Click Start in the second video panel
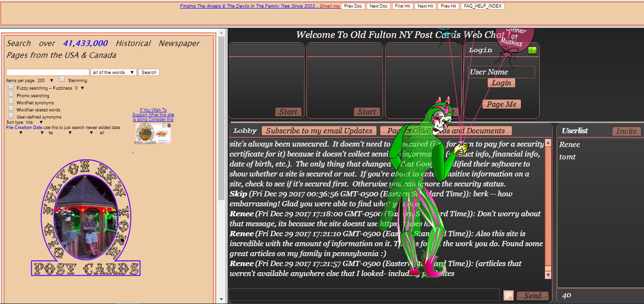 (367, 112)
